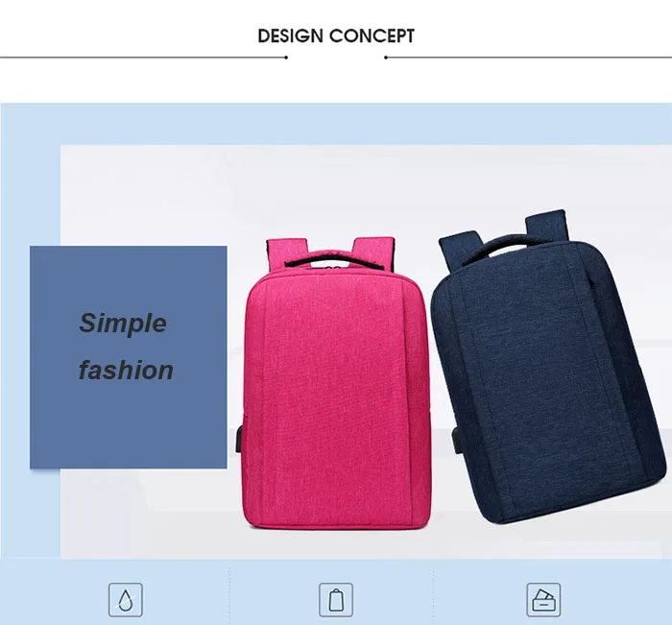This screenshot has height=625, width=672.
Task: Click the horizontal line left of heading
Action: pyautogui.click(x=142, y=57)
